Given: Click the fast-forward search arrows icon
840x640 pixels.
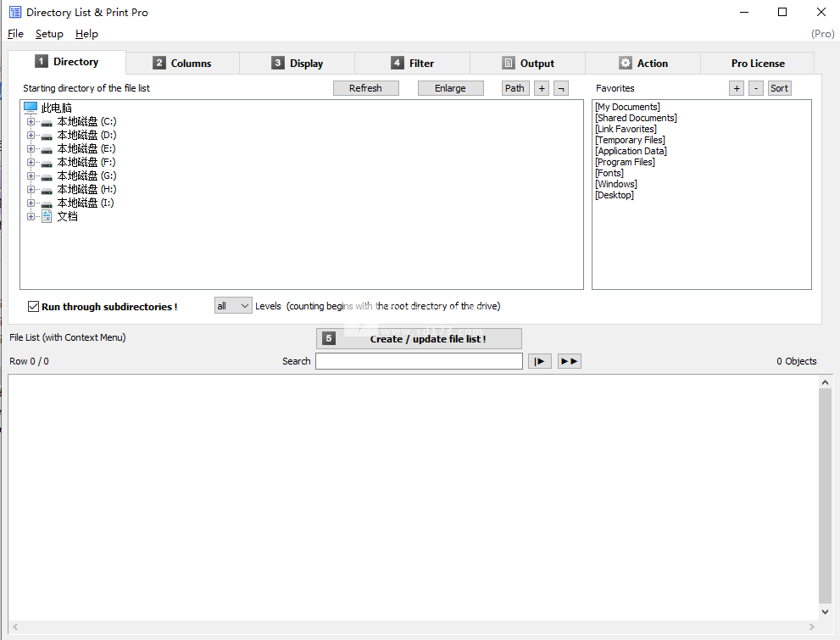Looking at the screenshot, I should pyautogui.click(x=570, y=361).
